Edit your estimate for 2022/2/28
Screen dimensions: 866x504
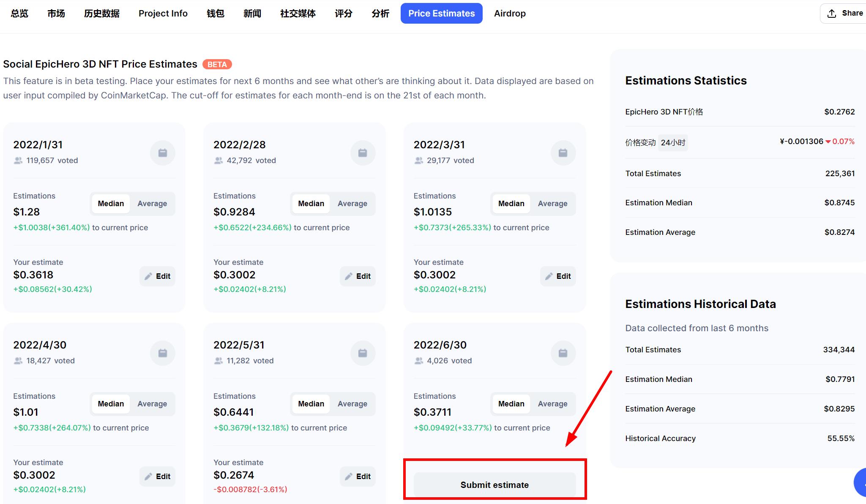click(358, 276)
